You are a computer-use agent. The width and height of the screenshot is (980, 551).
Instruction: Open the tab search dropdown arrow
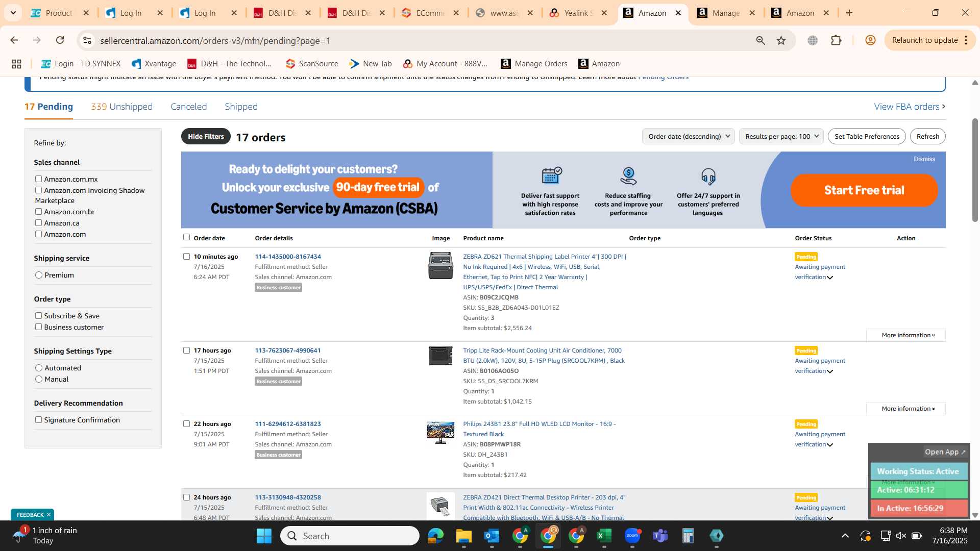(13, 13)
